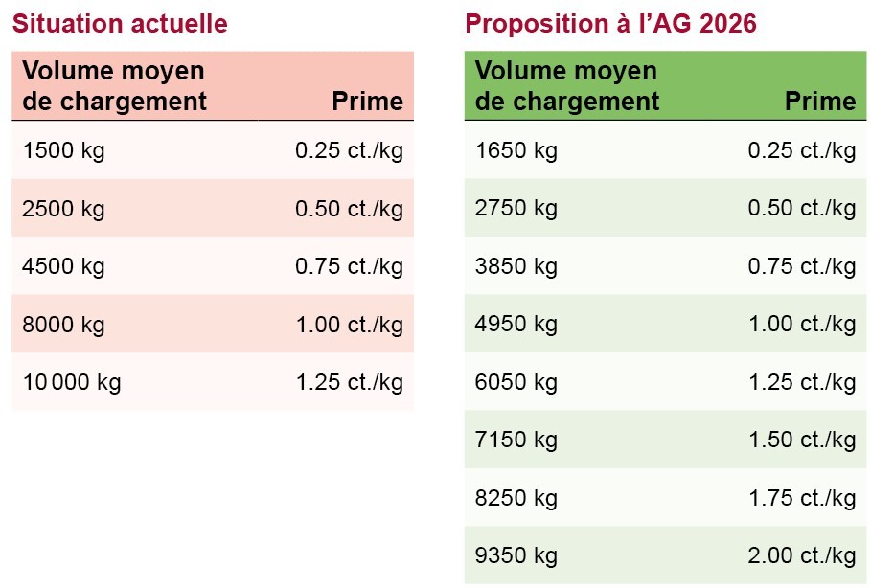871x588 pixels.
Task: Select the 3850 kg cell
Action: pos(516,267)
